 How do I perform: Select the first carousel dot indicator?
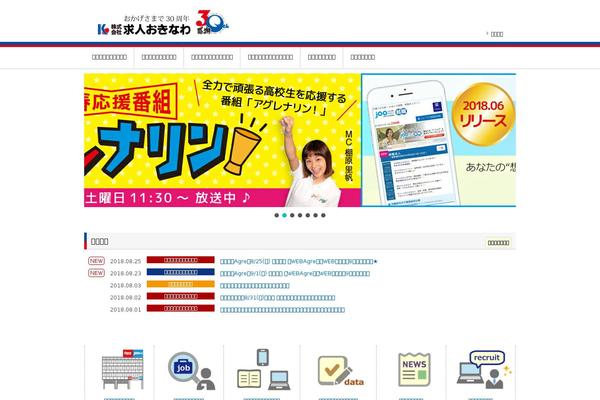tap(277, 215)
